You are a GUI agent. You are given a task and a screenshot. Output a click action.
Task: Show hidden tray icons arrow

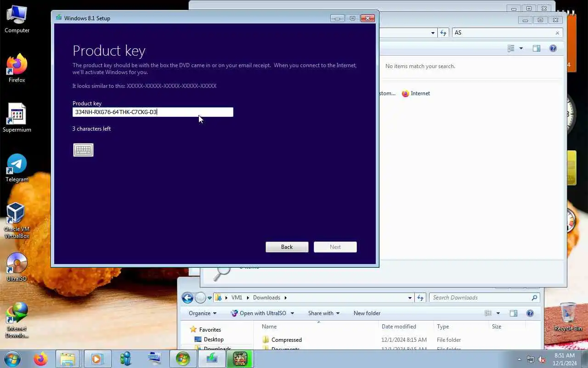[x=520, y=359]
